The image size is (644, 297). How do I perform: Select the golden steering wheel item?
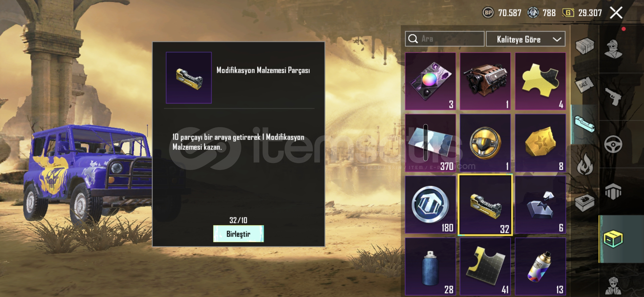click(485, 143)
